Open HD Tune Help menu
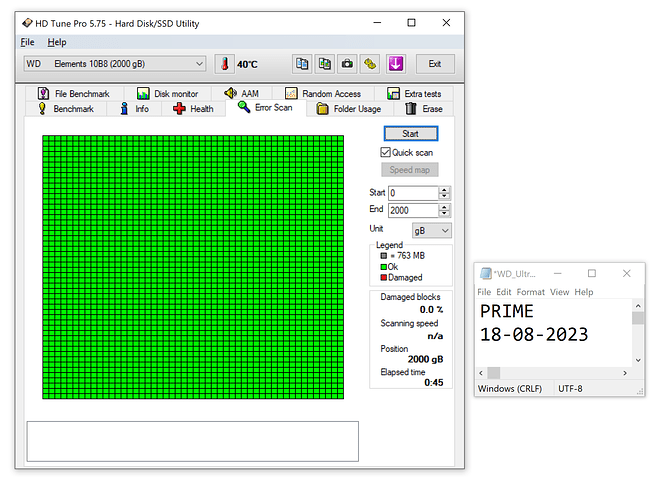Screen dimensions: 663x500 (57, 42)
